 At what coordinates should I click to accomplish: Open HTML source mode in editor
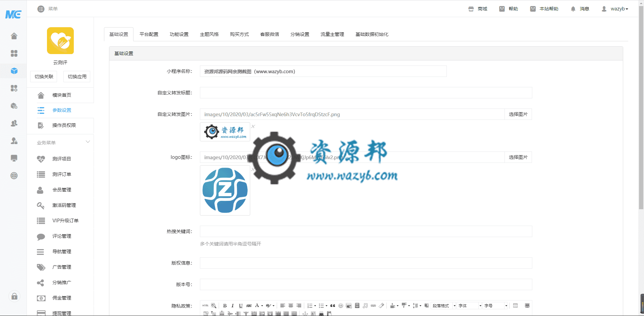pos(205,306)
